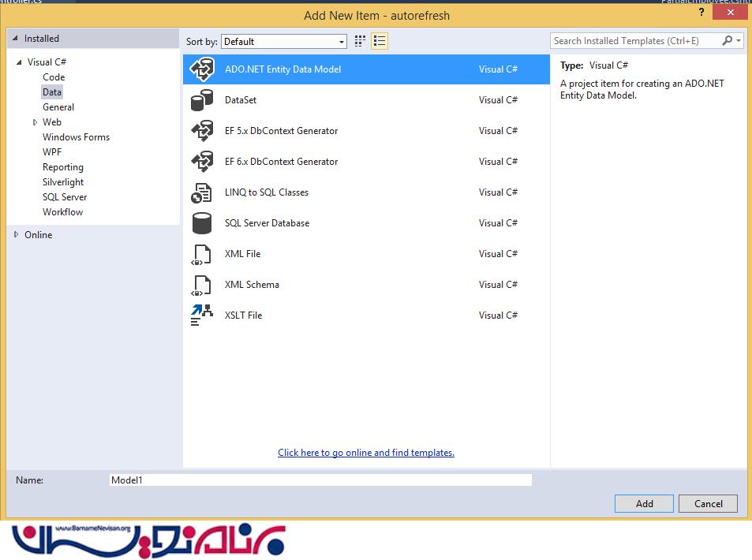Select the LINQ to SQL Classes icon
752x560 pixels.
tap(202, 192)
